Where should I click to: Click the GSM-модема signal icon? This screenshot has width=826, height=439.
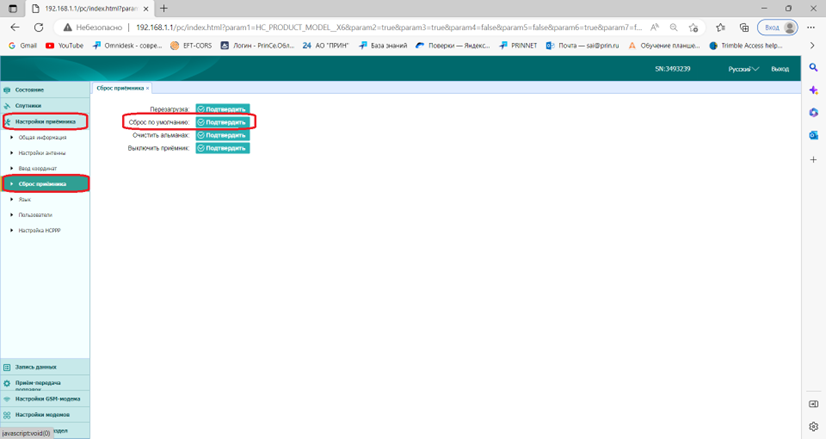[7, 399]
